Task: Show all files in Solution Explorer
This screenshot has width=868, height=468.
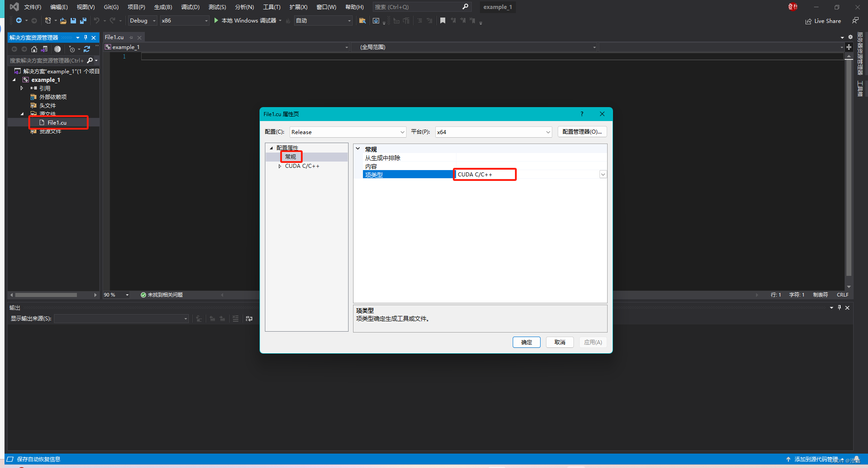Action: pyautogui.click(x=58, y=49)
